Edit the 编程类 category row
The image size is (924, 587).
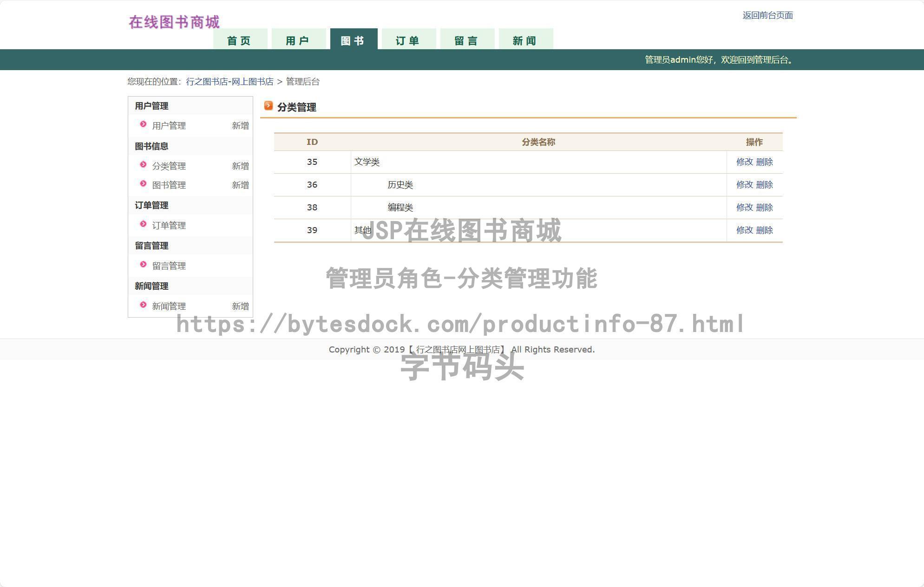(x=745, y=208)
